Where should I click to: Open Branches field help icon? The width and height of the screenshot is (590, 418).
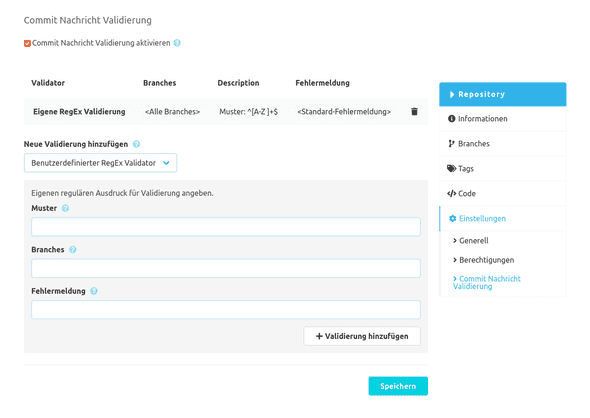click(x=73, y=249)
